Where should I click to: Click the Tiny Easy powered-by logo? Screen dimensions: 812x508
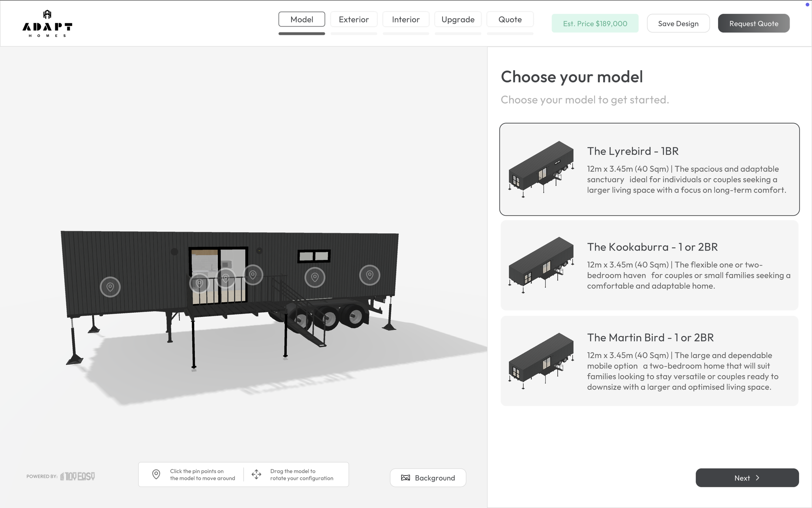click(77, 476)
